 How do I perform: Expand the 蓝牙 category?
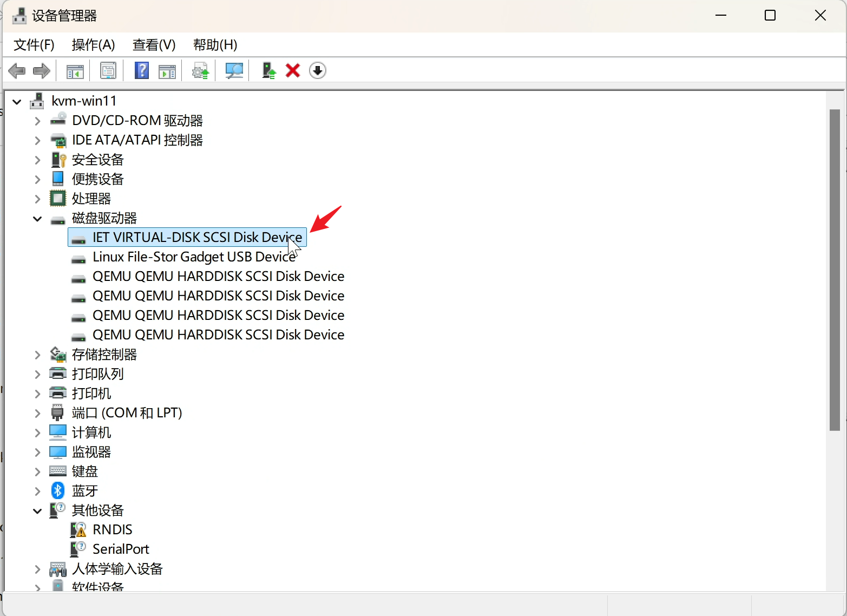(x=37, y=492)
